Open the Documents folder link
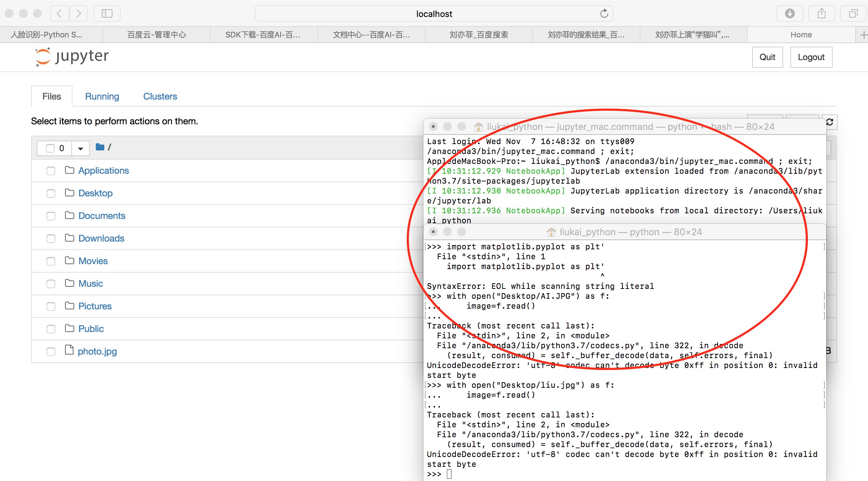The height and width of the screenshot is (481, 868). click(102, 216)
